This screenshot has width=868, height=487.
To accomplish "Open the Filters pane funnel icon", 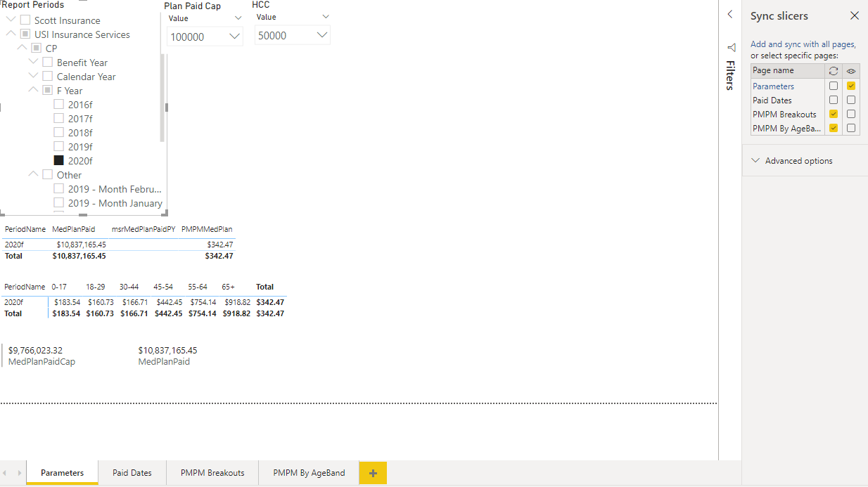I will click(x=731, y=47).
